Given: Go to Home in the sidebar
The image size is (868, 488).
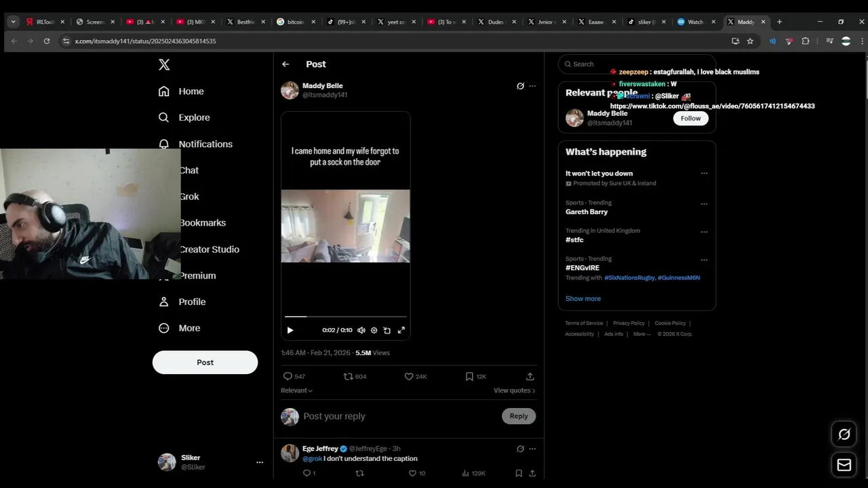Looking at the screenshot, I should pos(181,91).
